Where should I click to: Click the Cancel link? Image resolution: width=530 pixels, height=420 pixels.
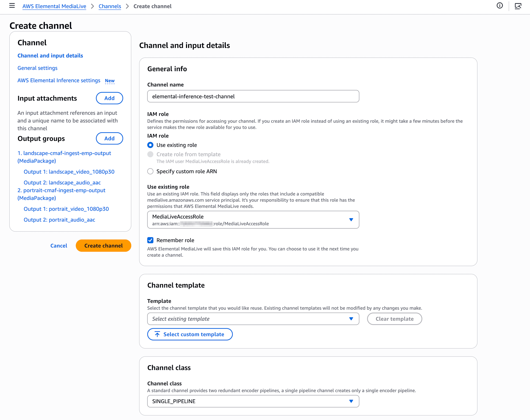pyautogui.click(x=59, y=246)
